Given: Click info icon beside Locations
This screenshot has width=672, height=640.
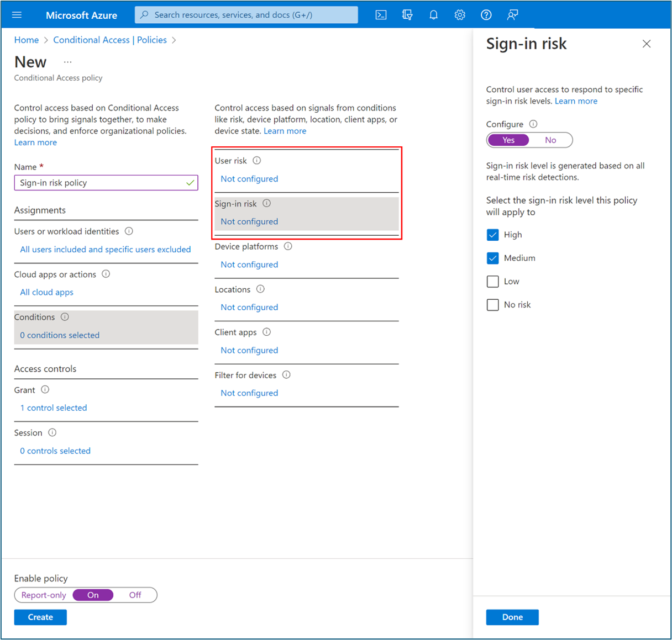Looking at the screenshot, I should pyautogui.click(x=260, y=289).
